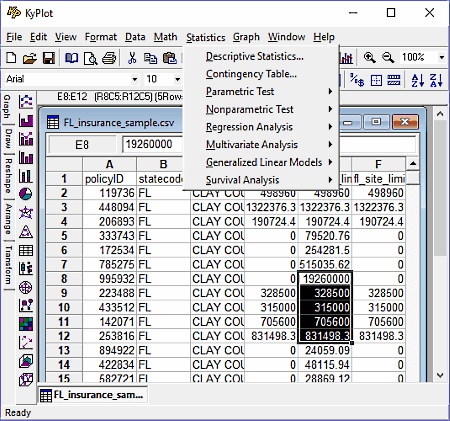Click the main window scroll-down arrow
The width and height of the screenshot is (450, 421).
pos(440,375)
